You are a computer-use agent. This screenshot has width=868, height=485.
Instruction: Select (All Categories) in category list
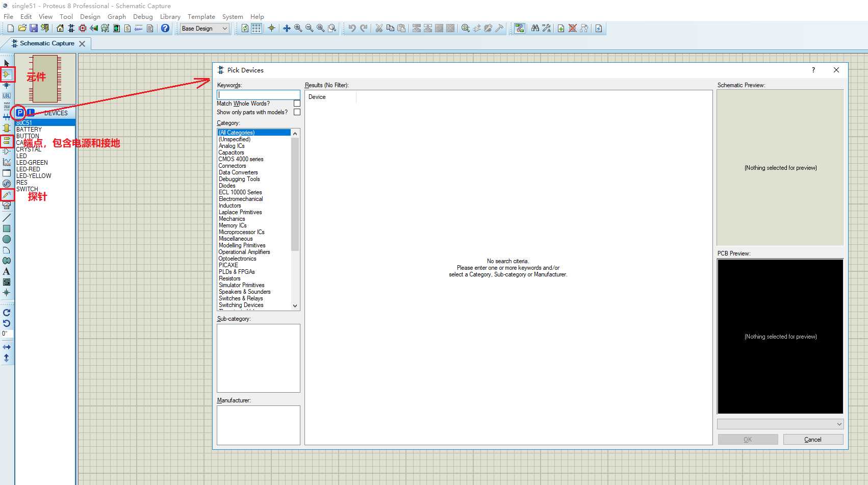(254, 133)
